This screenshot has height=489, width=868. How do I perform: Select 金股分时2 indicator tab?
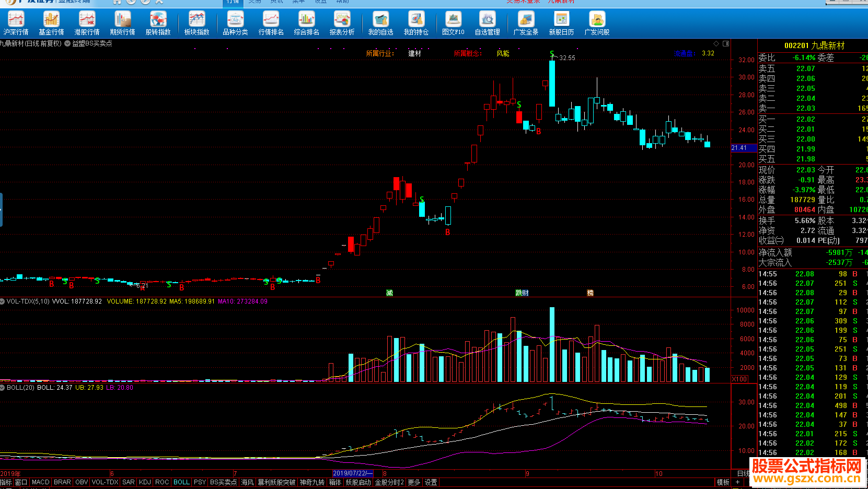(x=389, y=482)
